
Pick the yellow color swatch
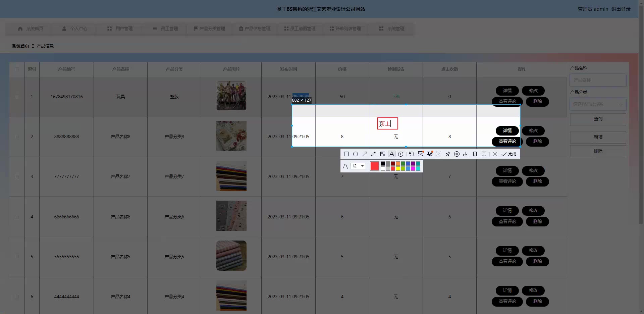[x=398, y=168]
